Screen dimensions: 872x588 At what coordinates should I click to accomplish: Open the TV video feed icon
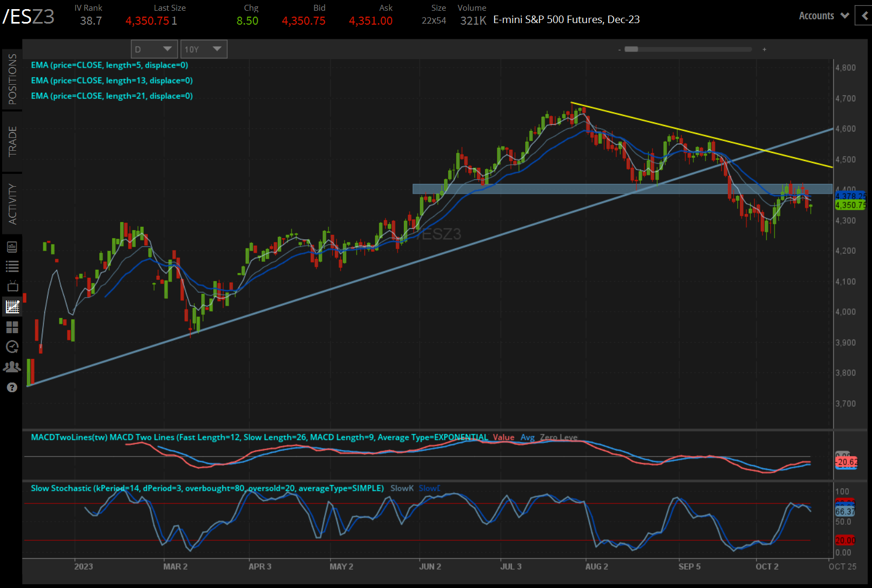tap(12, 286)
